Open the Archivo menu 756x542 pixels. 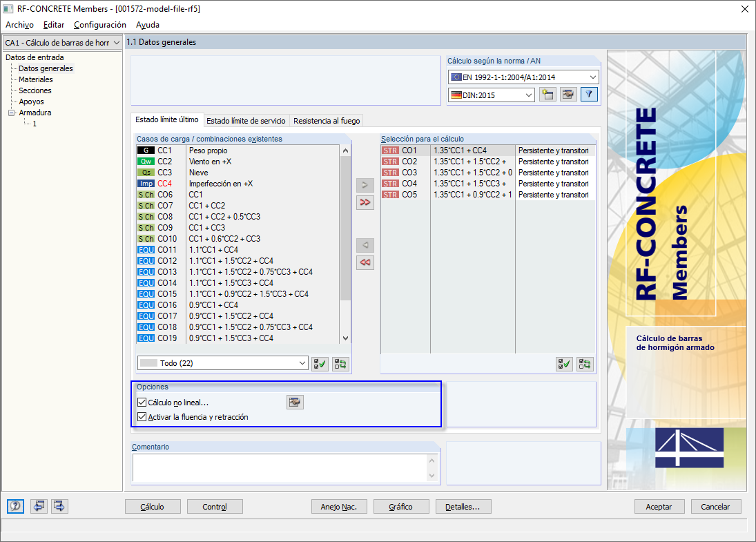point(19,25)
